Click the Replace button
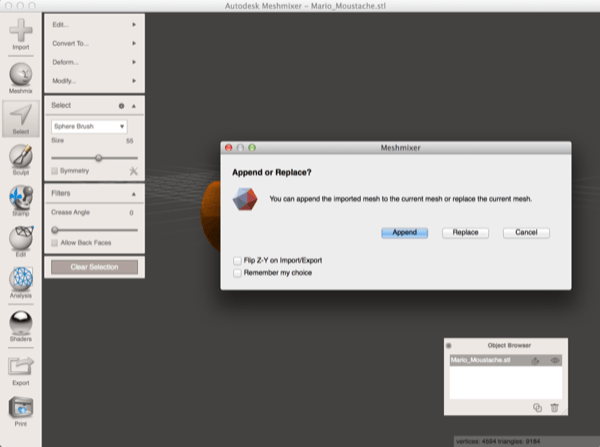This screenshot has height=447, width=600. 464,232
